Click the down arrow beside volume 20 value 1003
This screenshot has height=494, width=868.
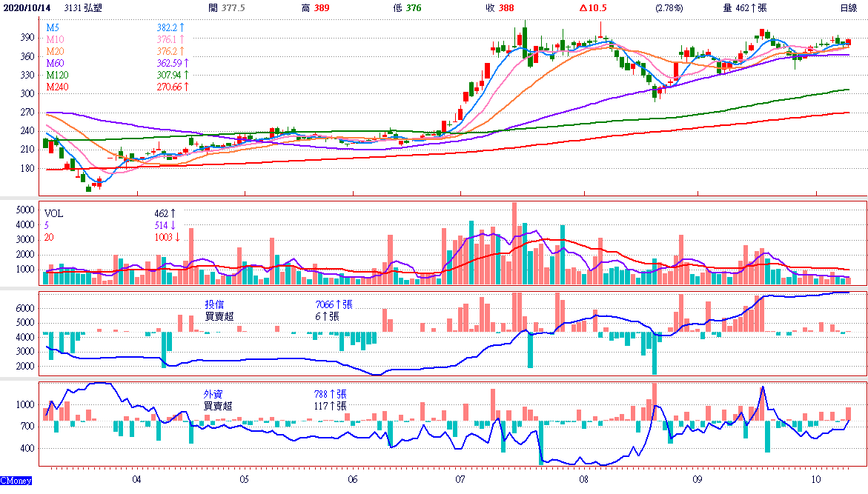coord(178,237)
